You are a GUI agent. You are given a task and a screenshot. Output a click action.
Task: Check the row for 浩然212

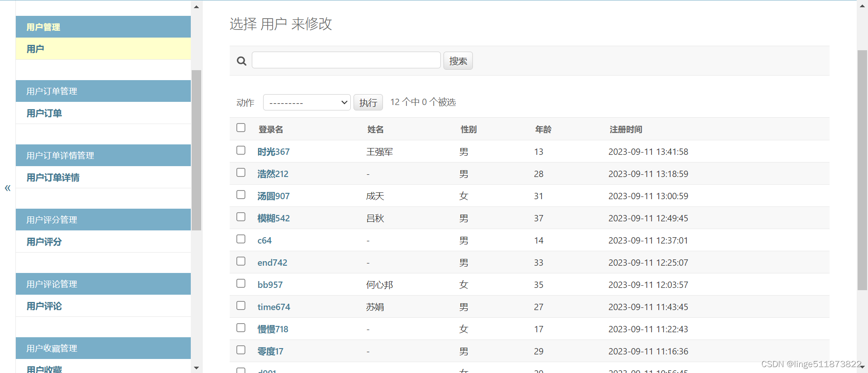(241, 172)
